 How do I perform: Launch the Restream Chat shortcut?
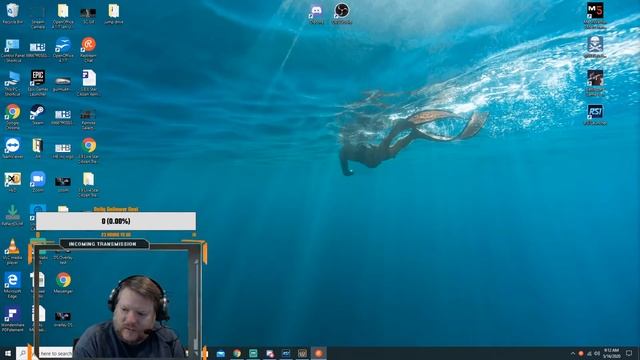click(x=88, y=50)
